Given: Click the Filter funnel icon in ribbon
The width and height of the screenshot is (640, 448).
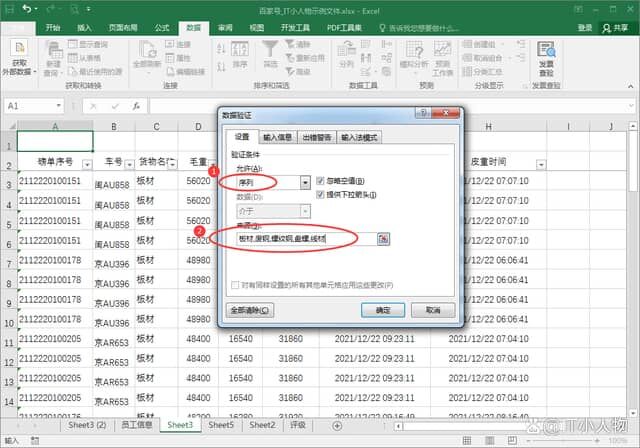Looking at the screenshot, I should click(270, 52).
